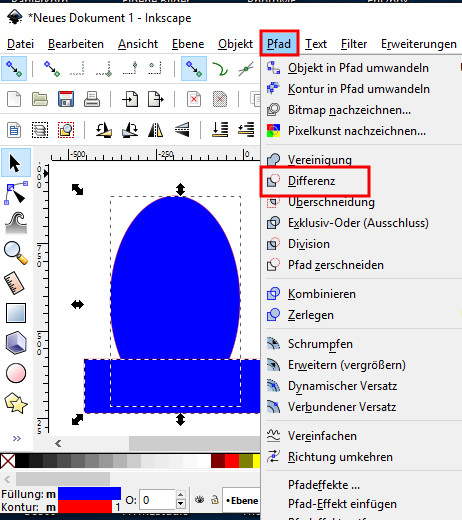
Task: Click the palette scrollbar thumb
Action: [x=63, y=479]
